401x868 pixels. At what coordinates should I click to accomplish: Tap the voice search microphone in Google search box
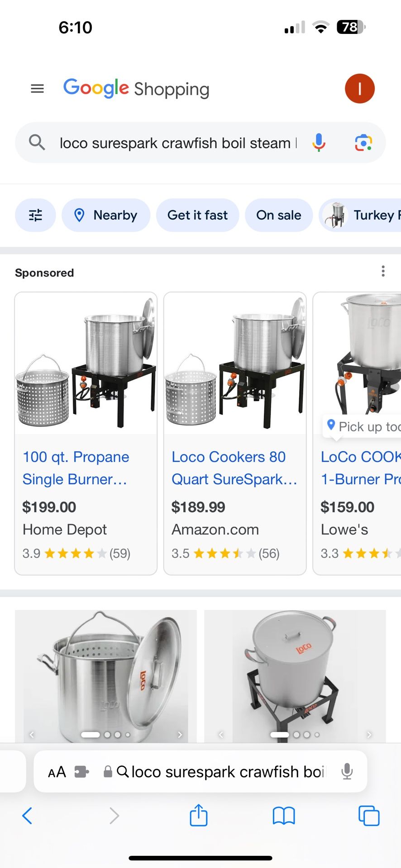tap(319, 143)
